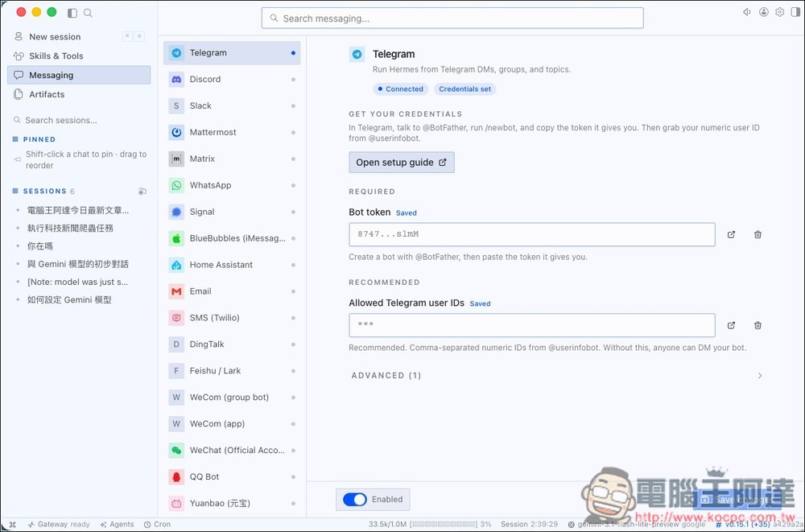Toggle the Enabled switch off
805x532 pixels.
[x=355, y=499]
